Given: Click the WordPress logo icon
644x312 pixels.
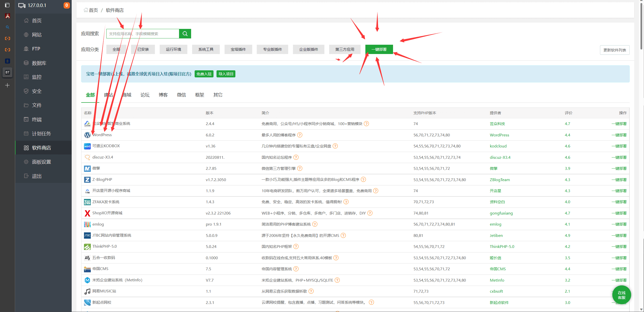Looking at the screenshot, I should (x=87, y=135).
